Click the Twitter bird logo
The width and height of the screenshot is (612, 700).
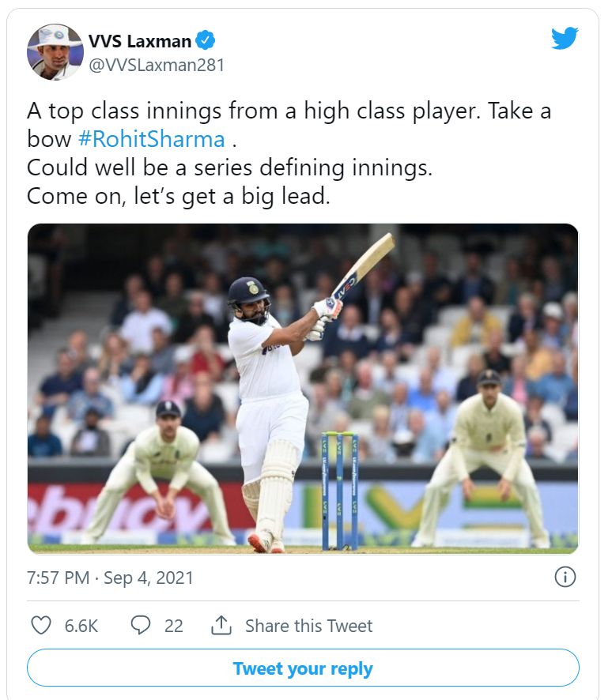565,38
